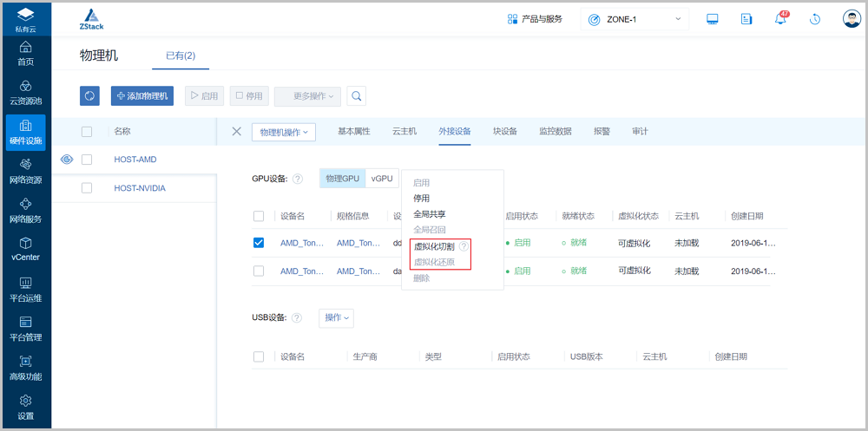The height and width of the screenshot is (431, 868).
Task: Click the 添加物理机 button
Action: tap(141, 95)
